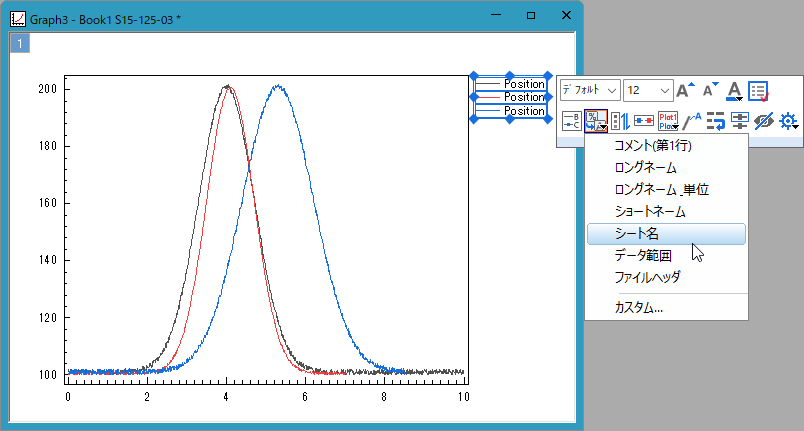Toggle the legend frame icon with red checkmark
Viewport: 804px width, 431px height.
(x=758, y=91)
